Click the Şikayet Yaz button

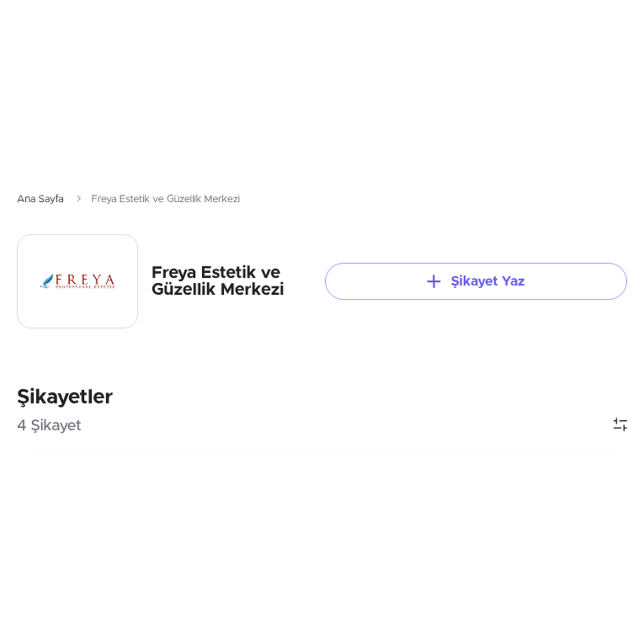tap(476, 281)
